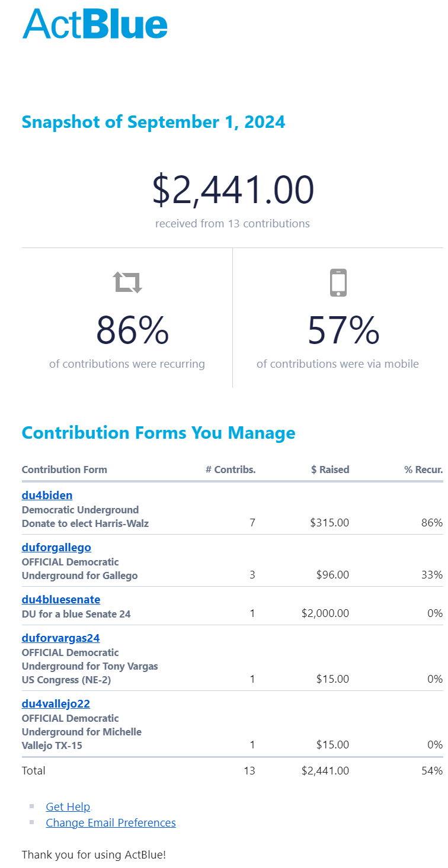Visit the du4vallejo22 contribution form
The image size is (448, 868).
pyautogui.click(x=56, y=704)
